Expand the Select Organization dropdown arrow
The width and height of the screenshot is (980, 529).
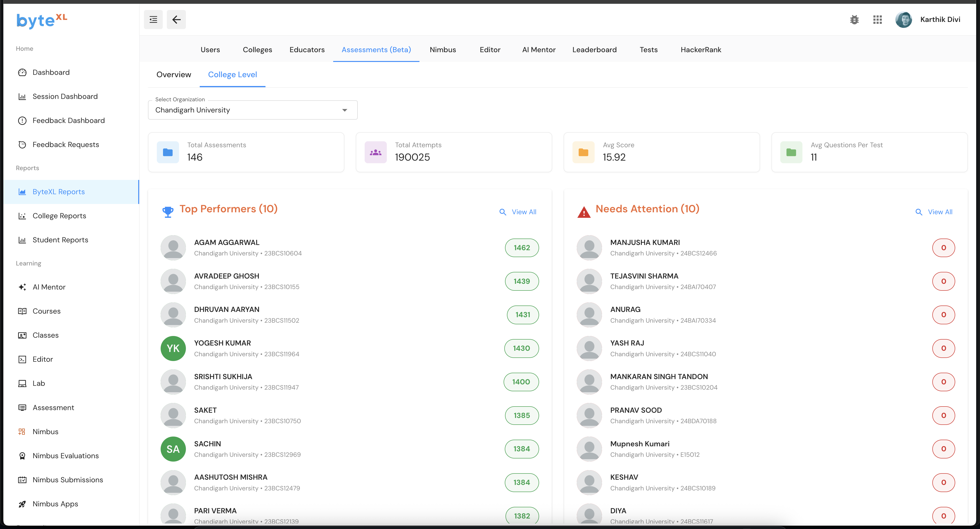(345, 110)
